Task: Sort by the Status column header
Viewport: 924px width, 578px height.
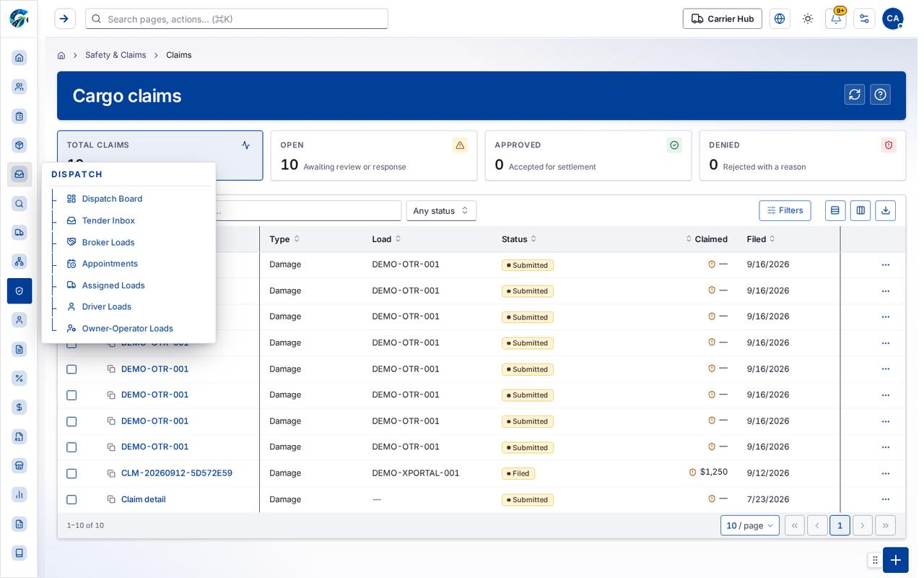Action: coord(519,239)
